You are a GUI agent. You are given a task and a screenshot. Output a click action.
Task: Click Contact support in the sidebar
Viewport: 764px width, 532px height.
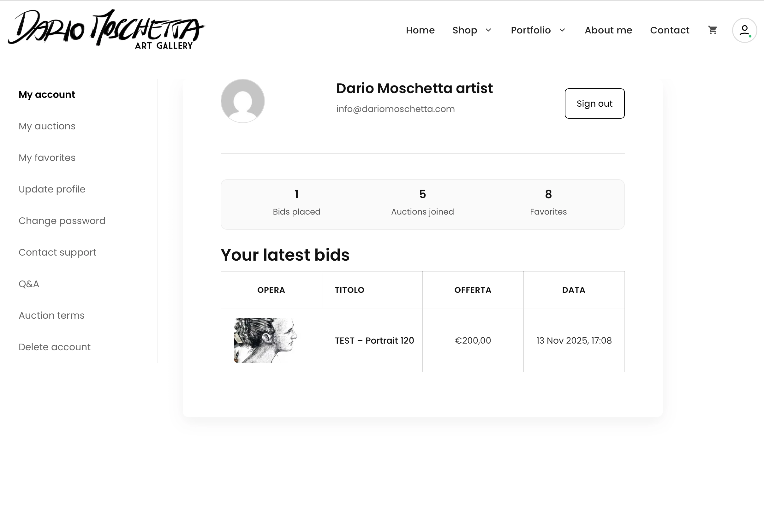coord(57,252)
